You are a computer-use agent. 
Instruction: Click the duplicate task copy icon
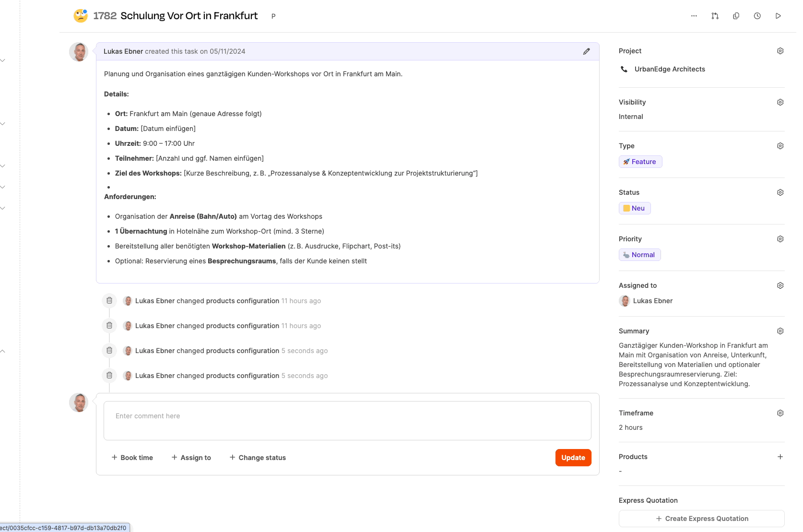(x=736, y=16)
